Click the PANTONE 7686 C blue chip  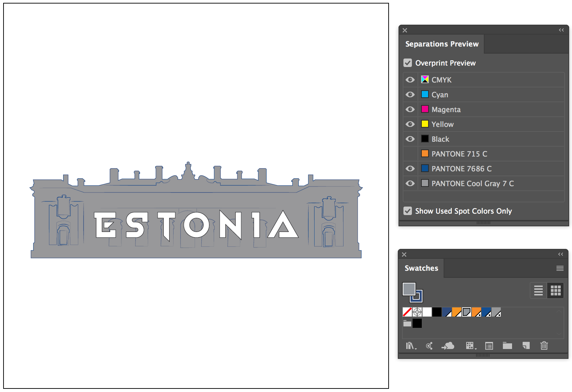(x=425, y=169)
